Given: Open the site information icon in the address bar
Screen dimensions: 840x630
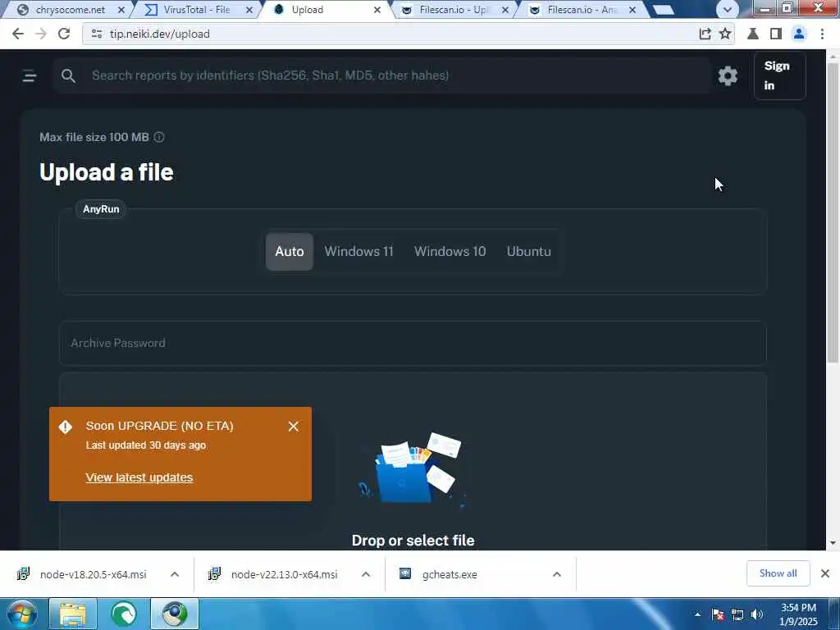Looking at the screenshot, I should (x=97, y=34).
